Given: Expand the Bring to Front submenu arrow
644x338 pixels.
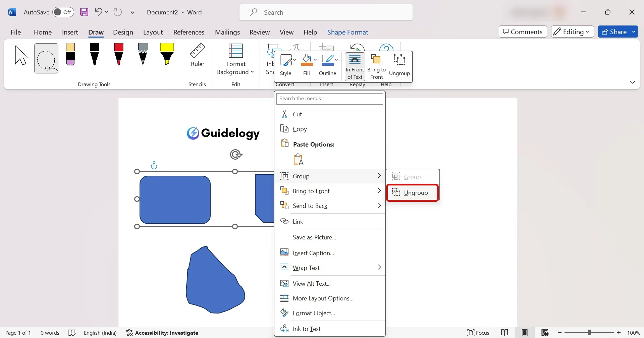Looking at the screenshot, I should coord(379,191).
